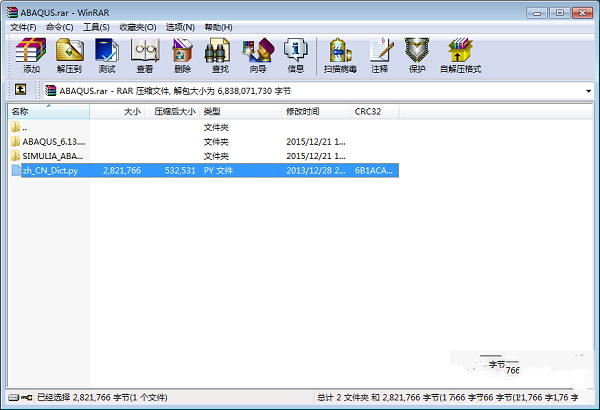The width and height of the screenshot is (600, 410).
Task: Click the Delete (删除) toolbar icon
Action: click(182, 50)
